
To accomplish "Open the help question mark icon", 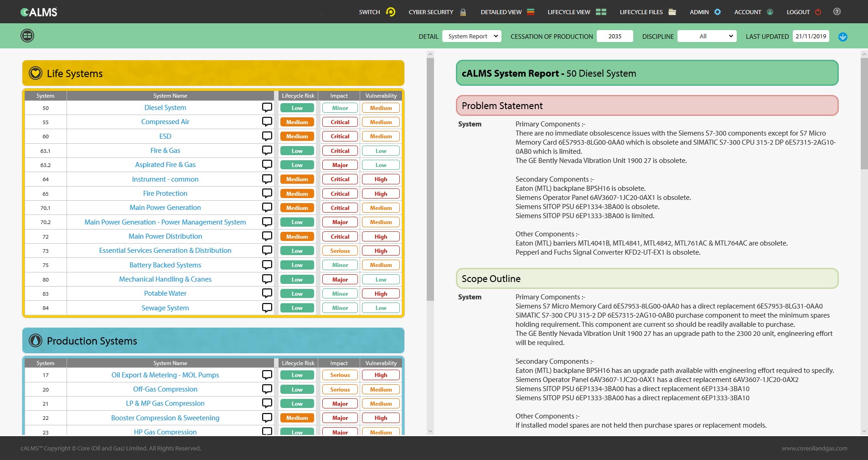I will pos(837,12).
